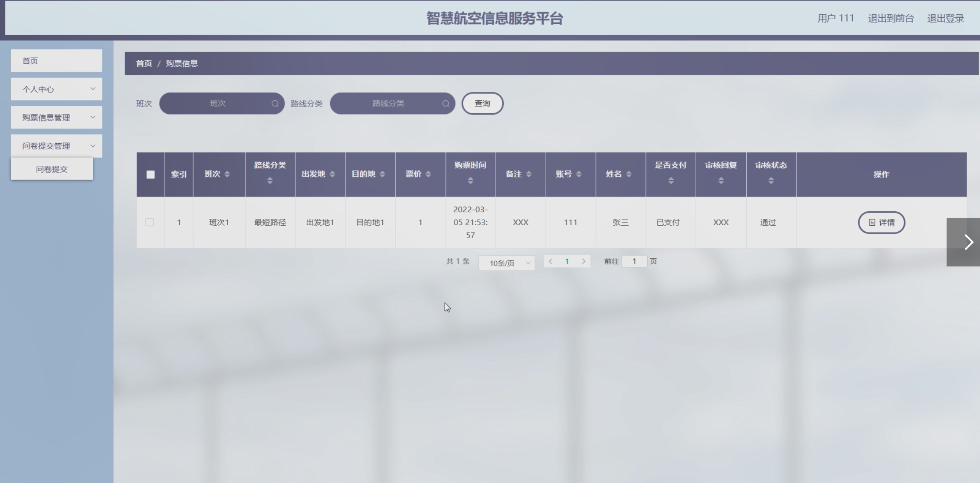980x483 pixels.
Task: Go to next page arrow
Action: [583, 261]
